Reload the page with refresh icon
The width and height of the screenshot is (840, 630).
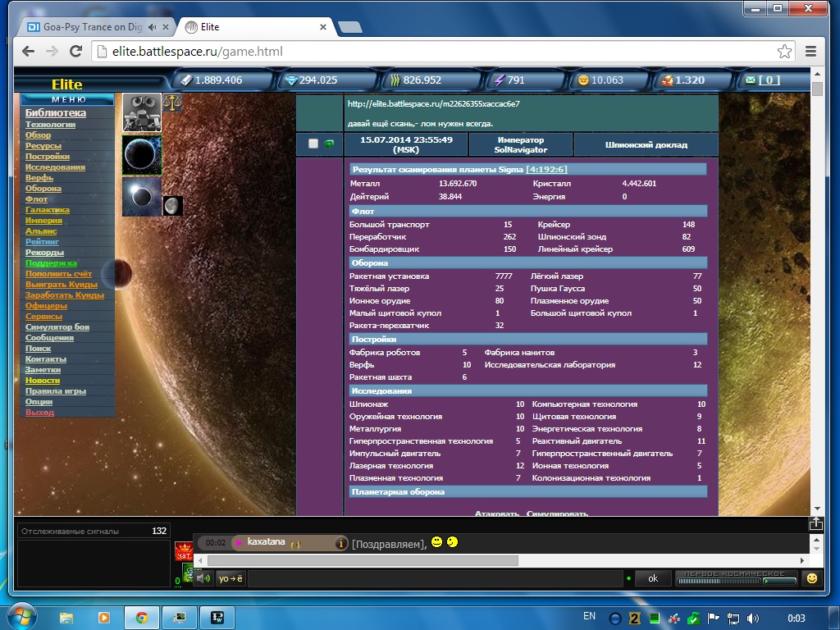click(x=76, y=52)
